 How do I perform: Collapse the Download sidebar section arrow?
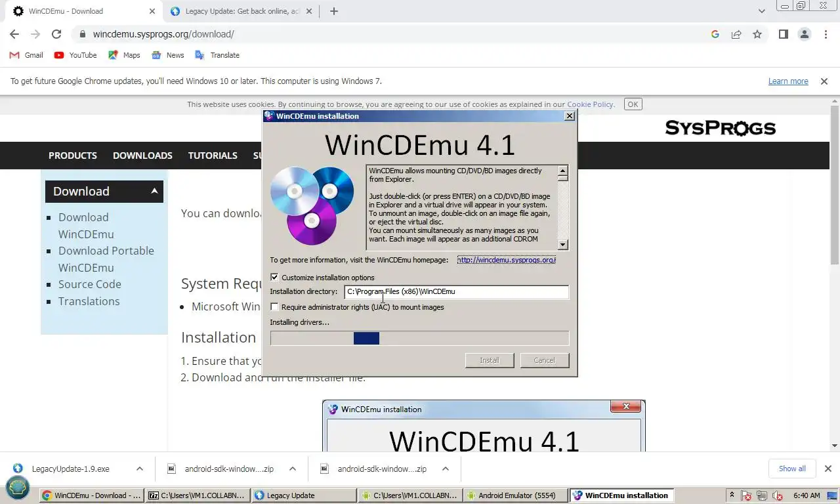154,191
